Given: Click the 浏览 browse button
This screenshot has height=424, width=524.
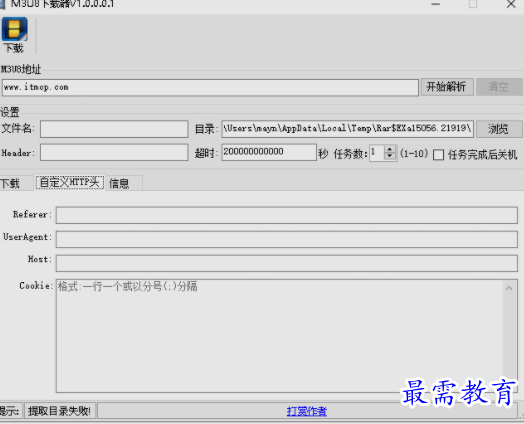Looking at the screenshot, I should (x=499, y=129).
